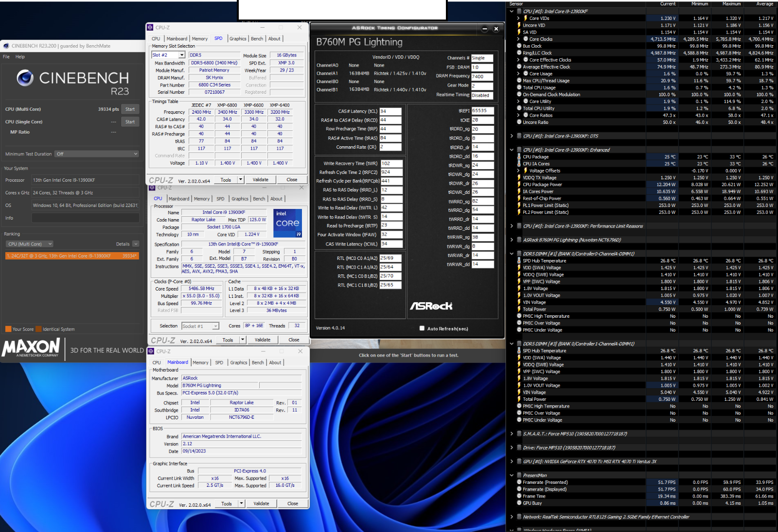Click the Info field in Cinebench

pyautogui.click(x=86, y=218)
